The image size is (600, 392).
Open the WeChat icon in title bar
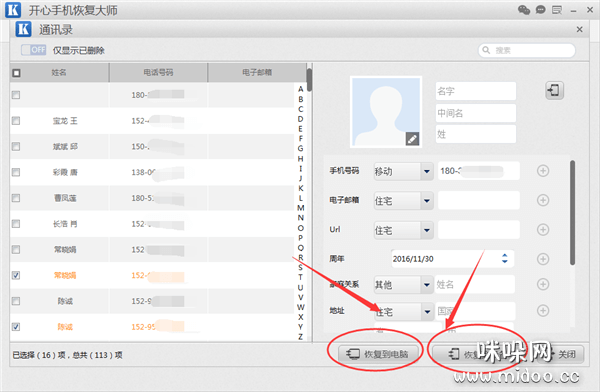pos(524,10)
